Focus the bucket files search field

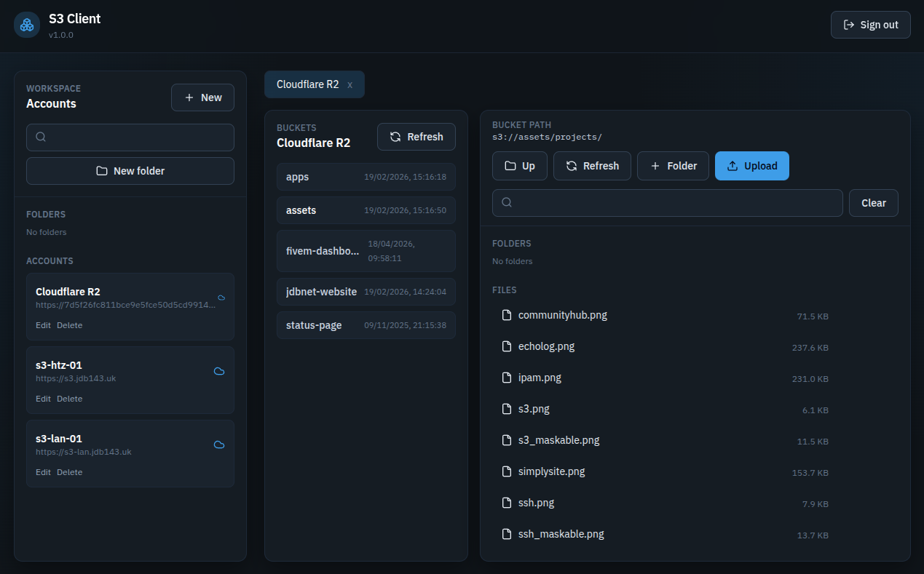coord(668,203)
